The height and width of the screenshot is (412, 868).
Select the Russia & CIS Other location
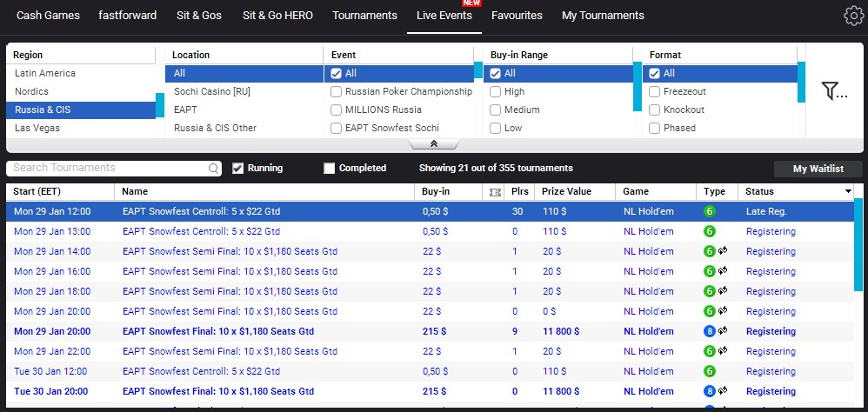tap(244, 128)
